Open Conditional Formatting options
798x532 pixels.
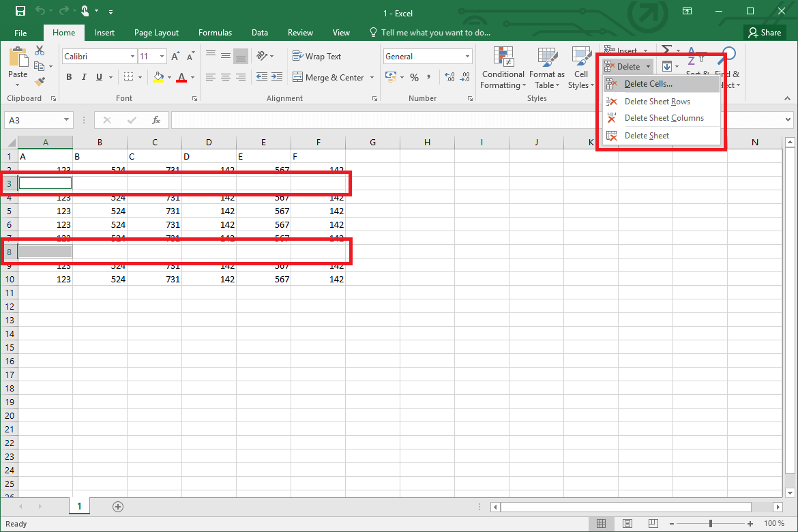click(503, 68)
